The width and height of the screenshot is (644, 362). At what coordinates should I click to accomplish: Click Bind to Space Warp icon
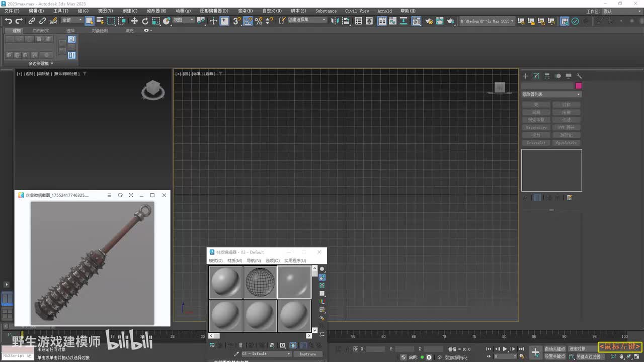pos(53,21)
